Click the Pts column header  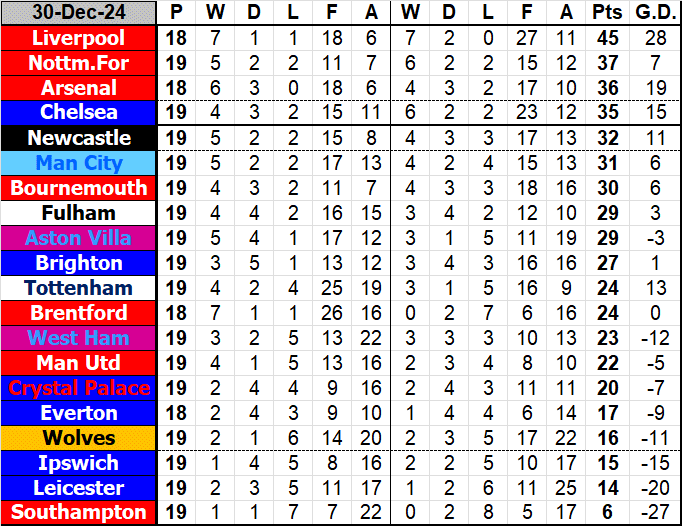point(606,13)
